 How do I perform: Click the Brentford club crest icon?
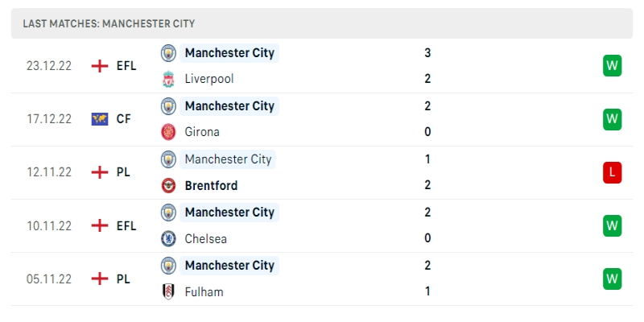click(168, 185)
